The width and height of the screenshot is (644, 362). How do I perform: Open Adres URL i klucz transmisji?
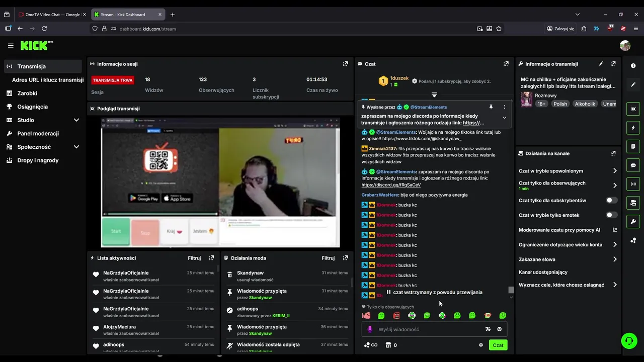[48, 79]
